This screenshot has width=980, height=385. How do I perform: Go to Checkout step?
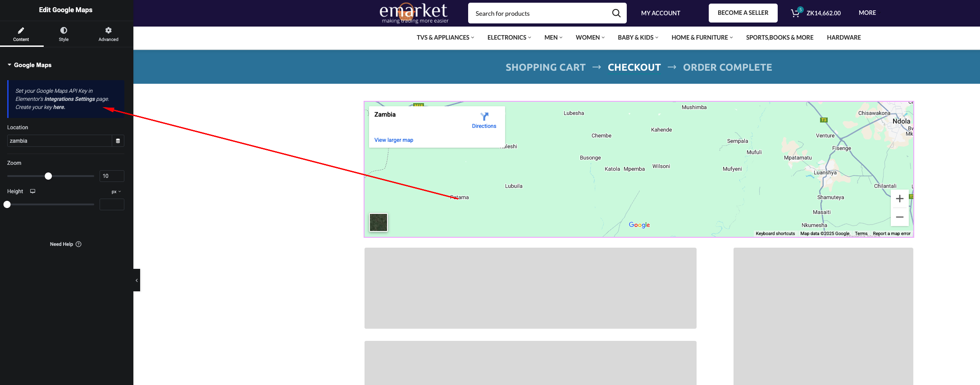pos(634,67)
